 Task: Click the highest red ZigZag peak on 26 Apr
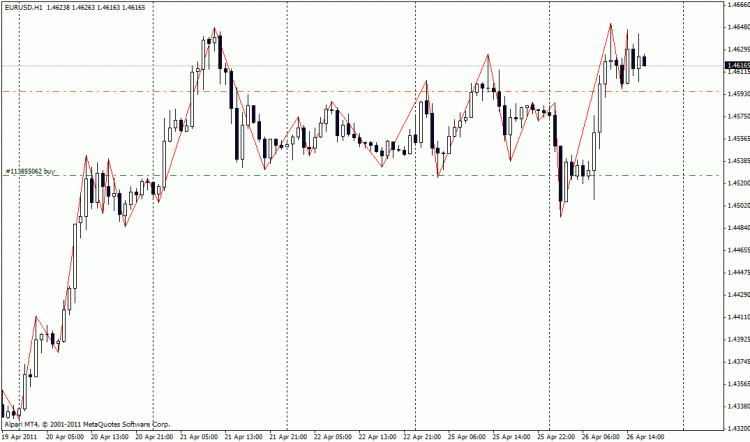click(611, 24)
